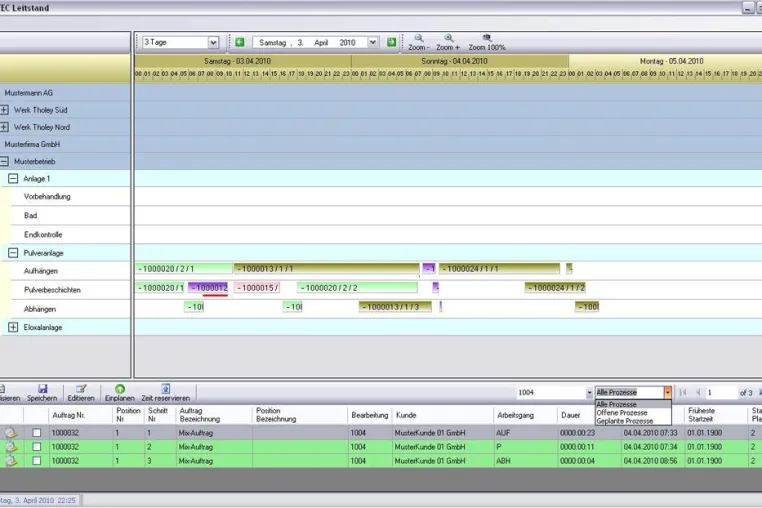Click the green Einplanen icon
This screenshot has width=762, height=508.
(x=120, y=388)
